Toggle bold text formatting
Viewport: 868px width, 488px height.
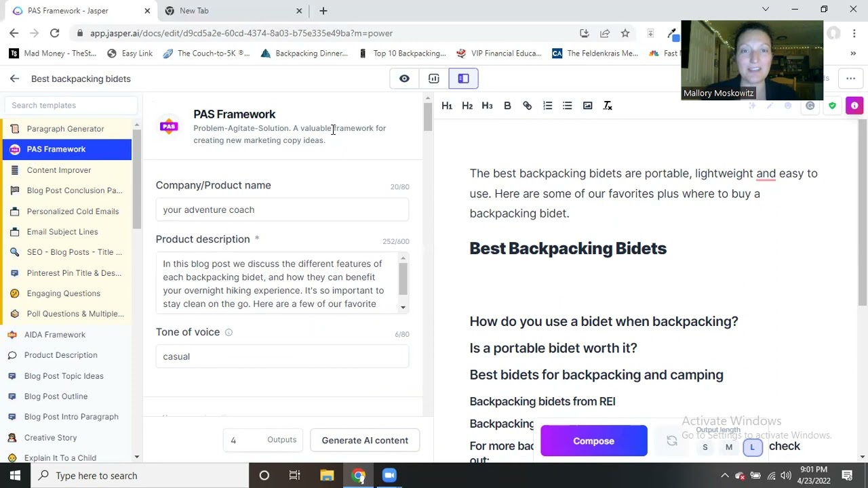point(507,106)
